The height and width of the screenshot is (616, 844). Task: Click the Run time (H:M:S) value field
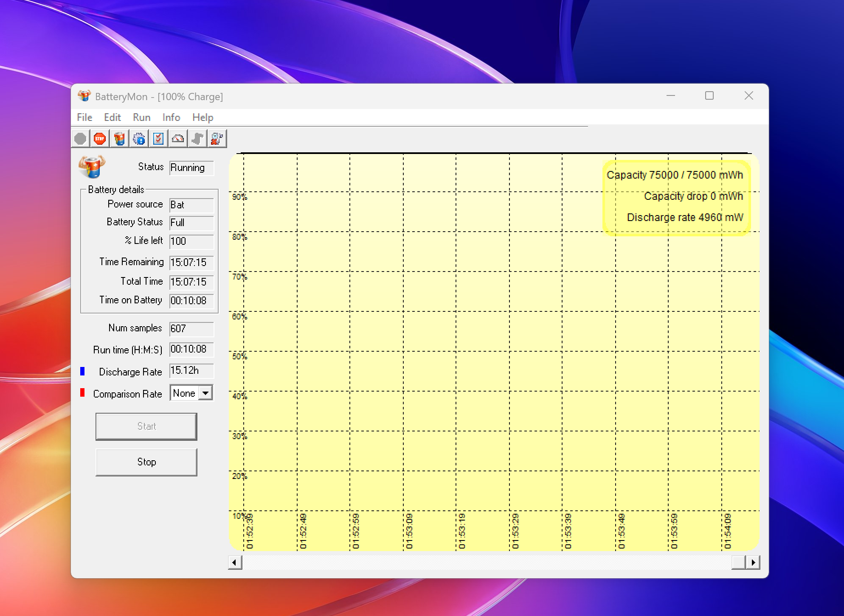pyautogui.click(x=191, y=350)
